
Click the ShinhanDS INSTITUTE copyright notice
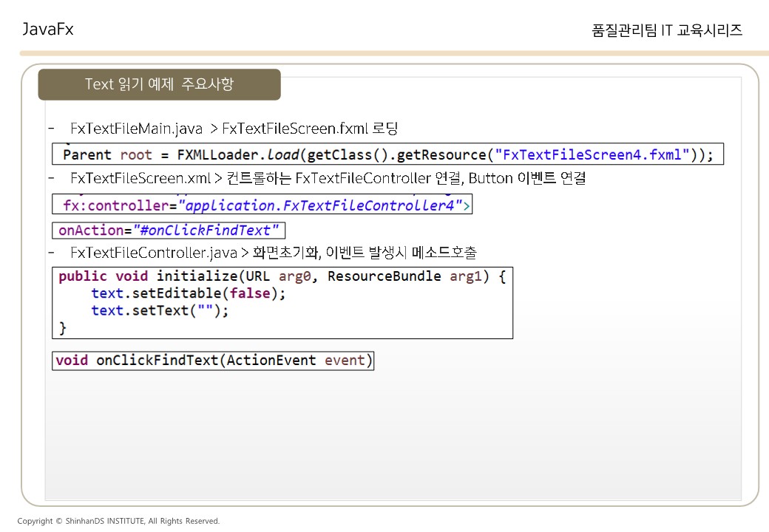tap(118, 521)
